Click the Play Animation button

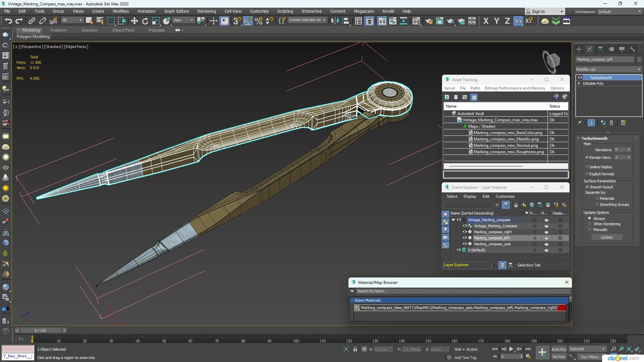[x=511, y=349]
